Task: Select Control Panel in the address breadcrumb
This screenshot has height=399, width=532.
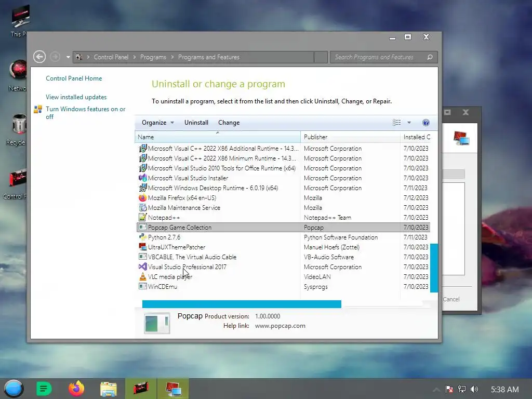Action: coord(111,57)
